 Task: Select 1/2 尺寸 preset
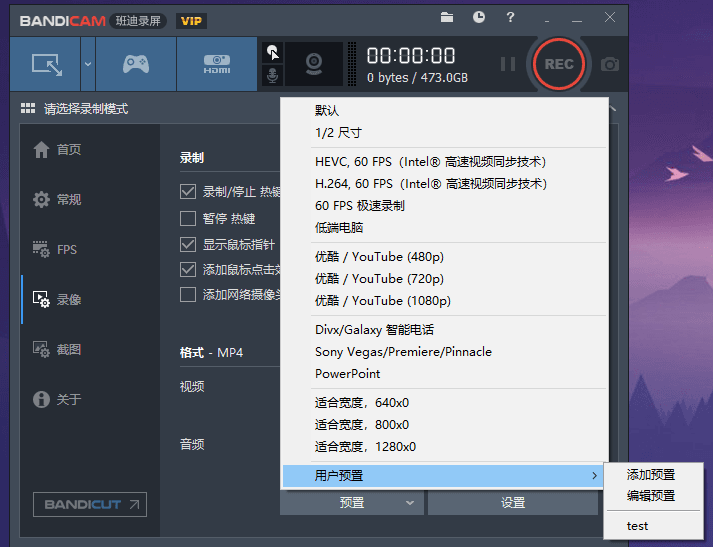[444, 133]
